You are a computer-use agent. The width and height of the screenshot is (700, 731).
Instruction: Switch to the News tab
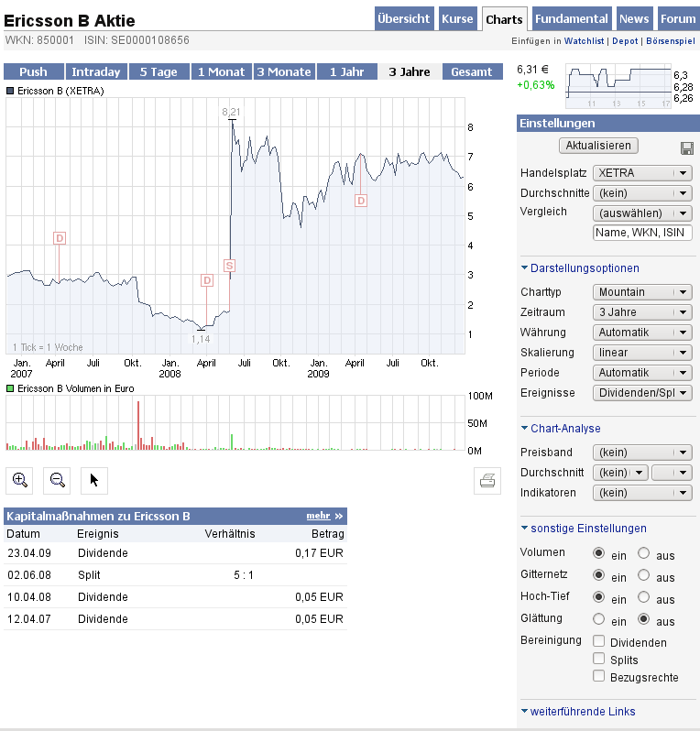(634, 18)
